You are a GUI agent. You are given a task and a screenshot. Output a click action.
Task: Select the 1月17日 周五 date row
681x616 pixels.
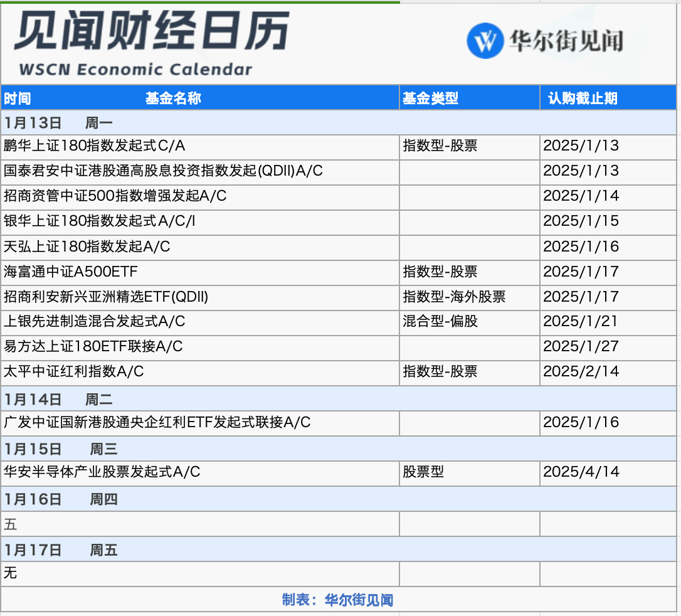[x=339, y=550]
